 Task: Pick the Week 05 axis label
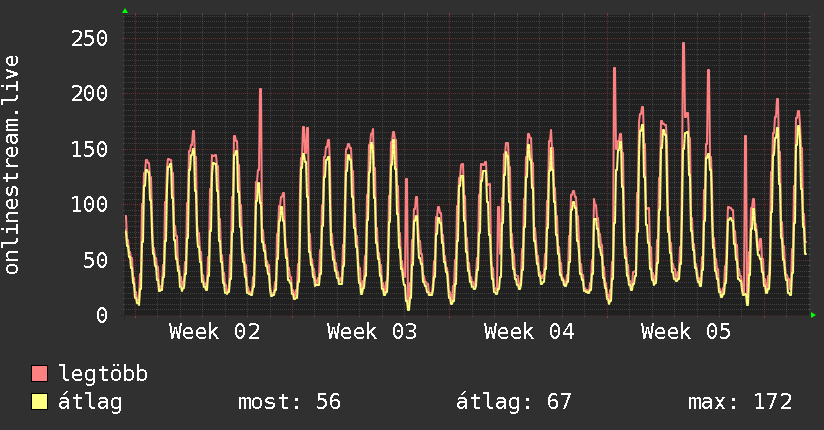point(686,332)
